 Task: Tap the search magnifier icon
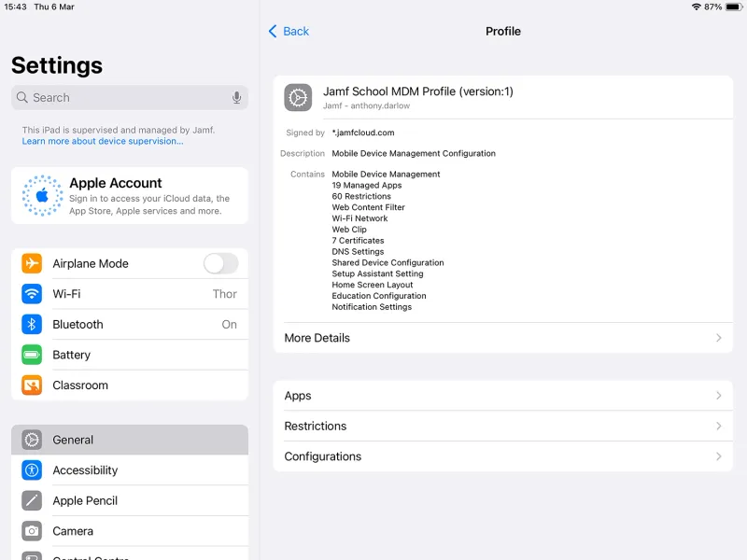(21, 98)
